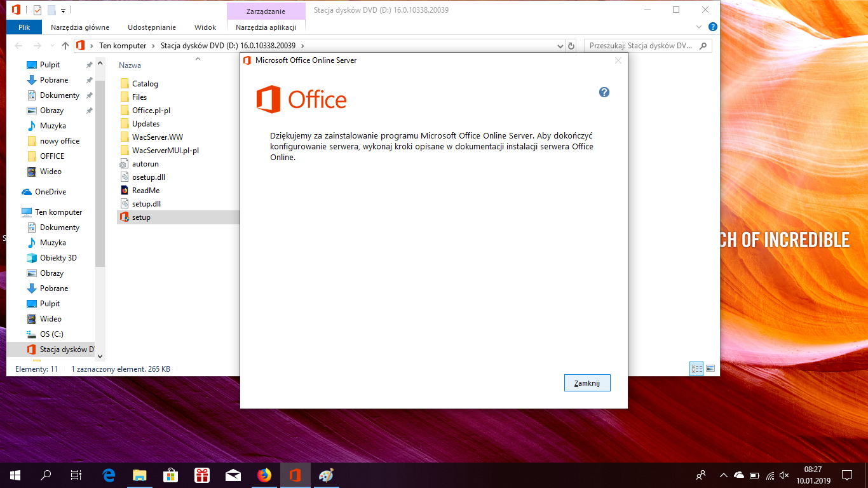Open the red gift app on the taskbar
The width and height of the screenshot is (868, 488).
click(202, 475)
